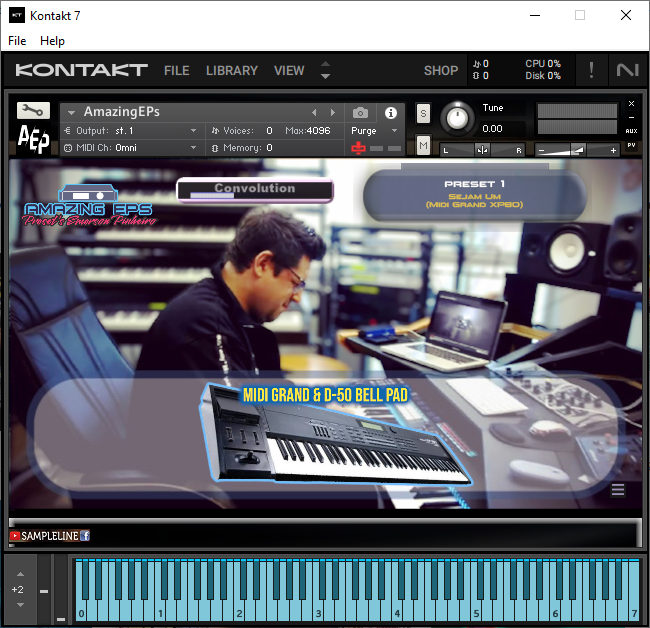Screen dimensions: 650x628
Task: Click the KONTAKT logo
Action: point(81,70)
